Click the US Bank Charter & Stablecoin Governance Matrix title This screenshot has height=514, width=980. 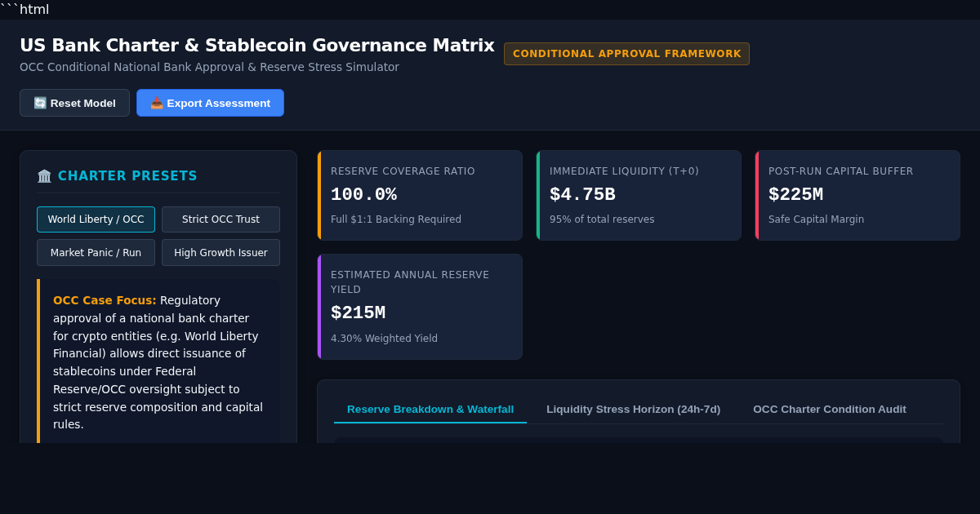click(257, 46)
